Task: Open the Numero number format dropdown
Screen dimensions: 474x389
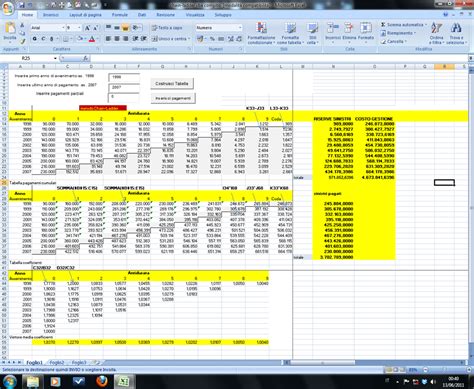Action: [x=240, y=28]
